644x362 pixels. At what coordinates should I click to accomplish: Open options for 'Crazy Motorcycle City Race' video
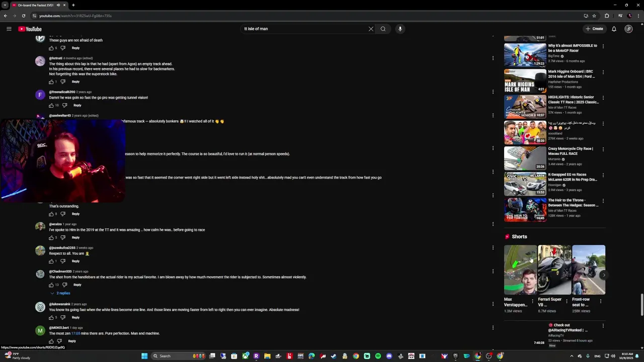coord(603,149)
